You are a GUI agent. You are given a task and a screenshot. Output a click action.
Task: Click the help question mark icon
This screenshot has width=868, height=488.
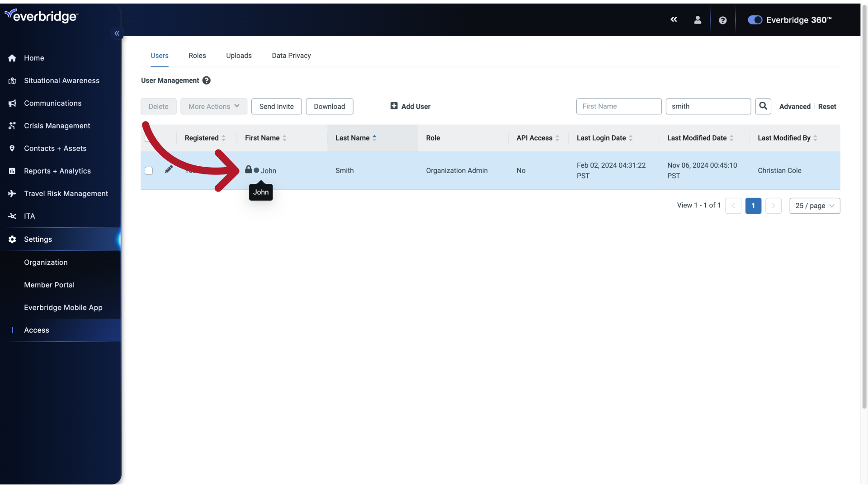pyautogui.click(x=722, y=19)
